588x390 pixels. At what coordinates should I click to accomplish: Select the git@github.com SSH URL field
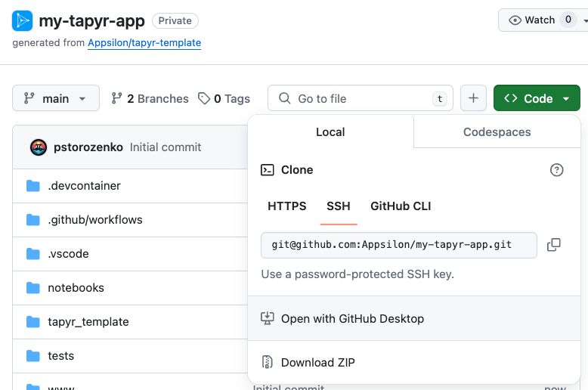(x=399, y=245)
